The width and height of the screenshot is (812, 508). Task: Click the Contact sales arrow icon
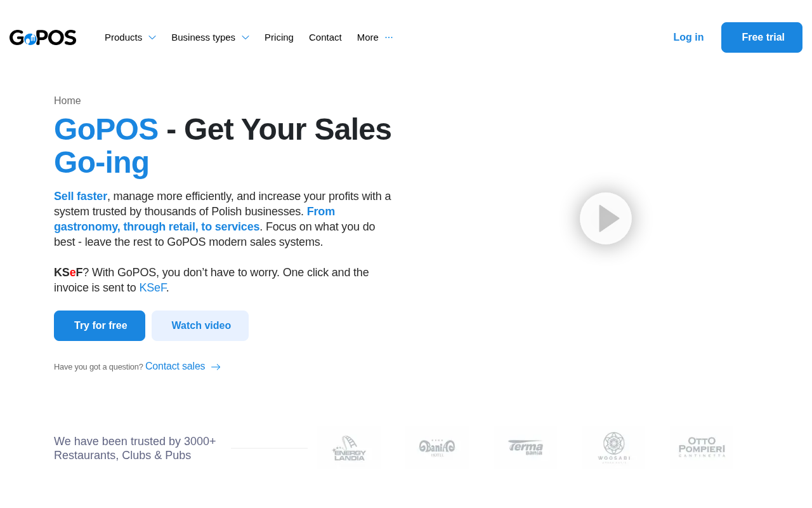(216, 367)
